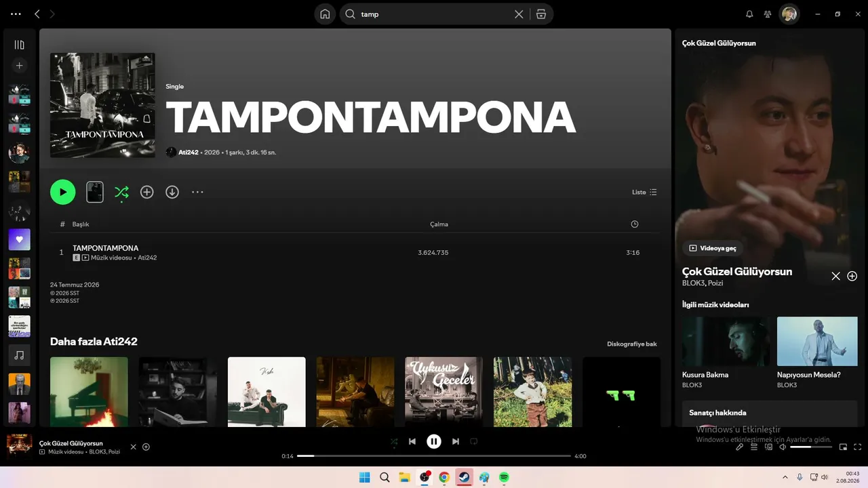Viewport: 868px width, 488px height.
Task: Click the Ati242 artist link under title
Action: click(x=189, y=152)
